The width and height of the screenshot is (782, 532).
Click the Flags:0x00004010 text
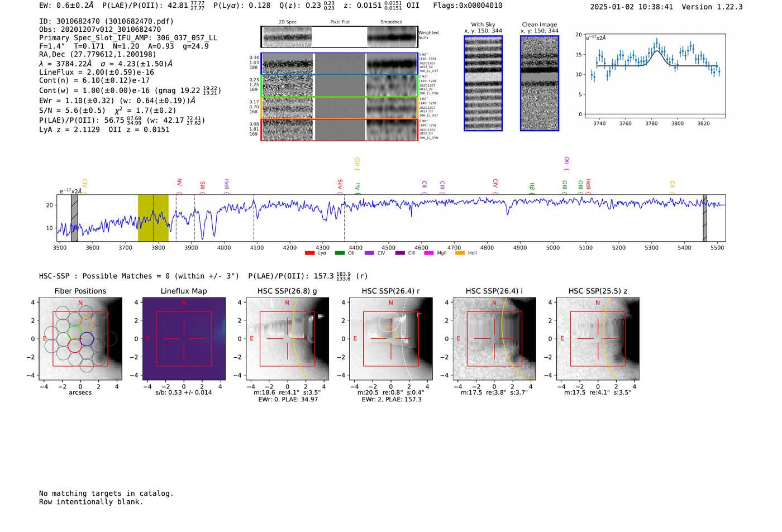click(468, 6)
